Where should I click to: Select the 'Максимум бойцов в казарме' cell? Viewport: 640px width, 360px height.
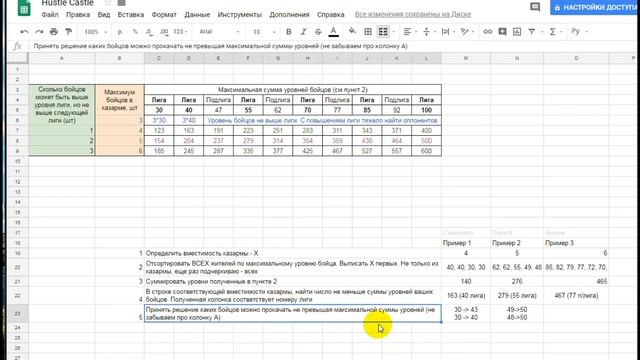pos(119,100)
